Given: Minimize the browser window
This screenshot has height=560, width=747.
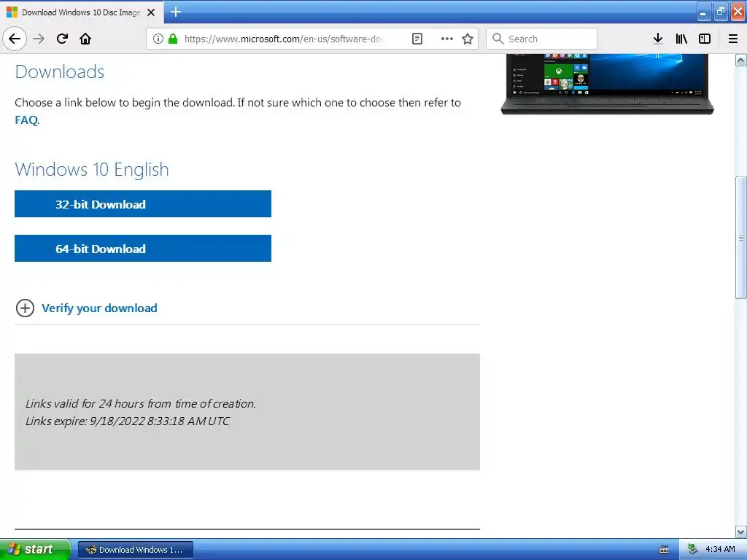Looking at the screenshot, I should (x=703, y=12).
